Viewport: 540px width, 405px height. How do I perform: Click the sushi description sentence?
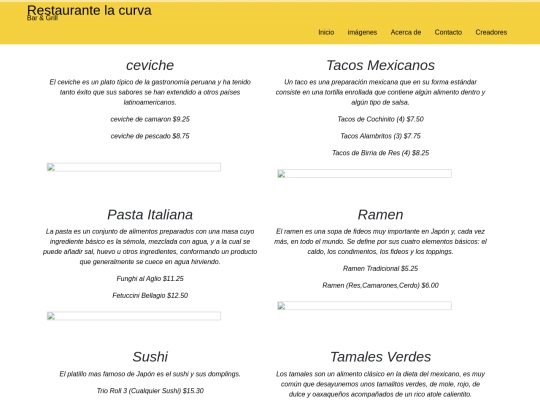pyautogui.click(x=150, y=374)
